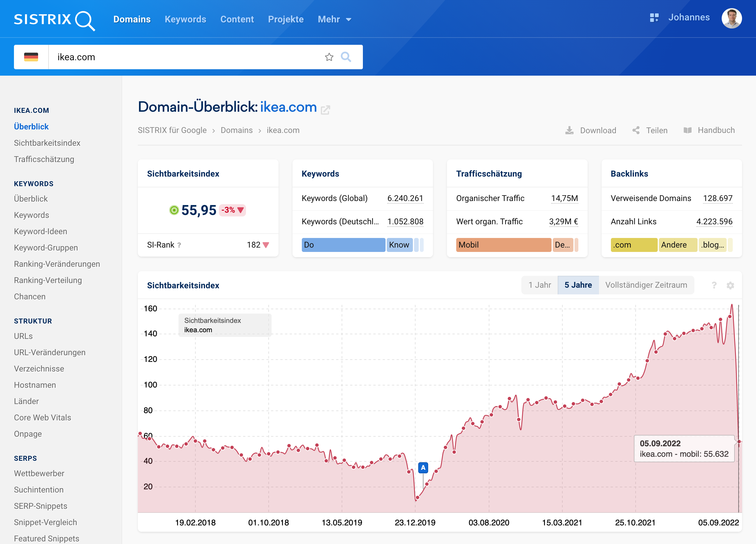756x544 pixels.
Task: Switch to 5 Jahre time range
Action: pos(578,285)
